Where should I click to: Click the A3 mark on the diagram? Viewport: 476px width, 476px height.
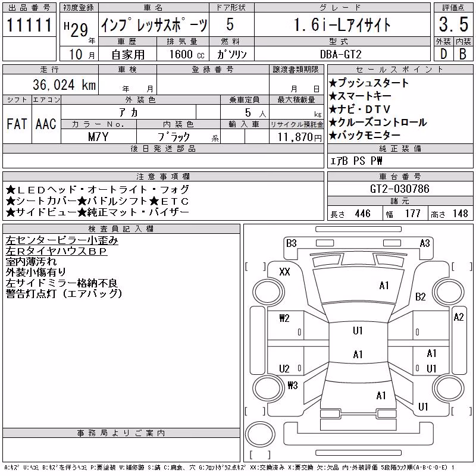click(425, 243)
